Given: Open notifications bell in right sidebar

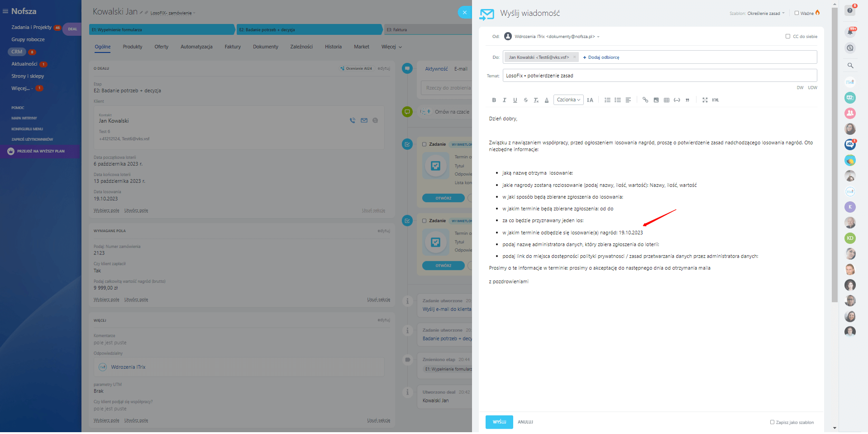Looking at the screenshot, I should pos(850,32).
